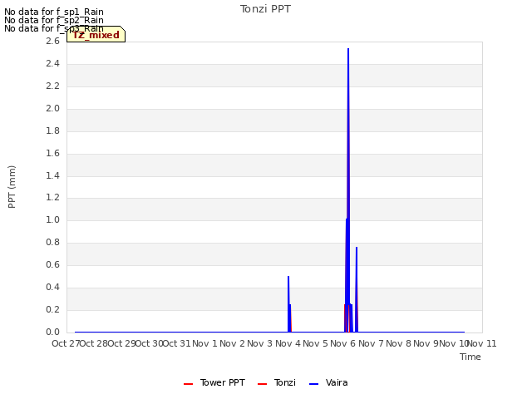Click the Nov 6 x-axis tick label
The image size is (532, 399).
point(342,343)
